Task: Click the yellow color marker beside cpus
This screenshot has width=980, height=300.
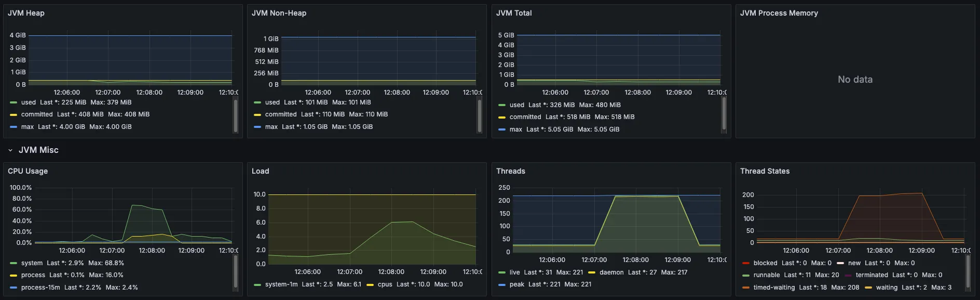Action: coord(370,284)
